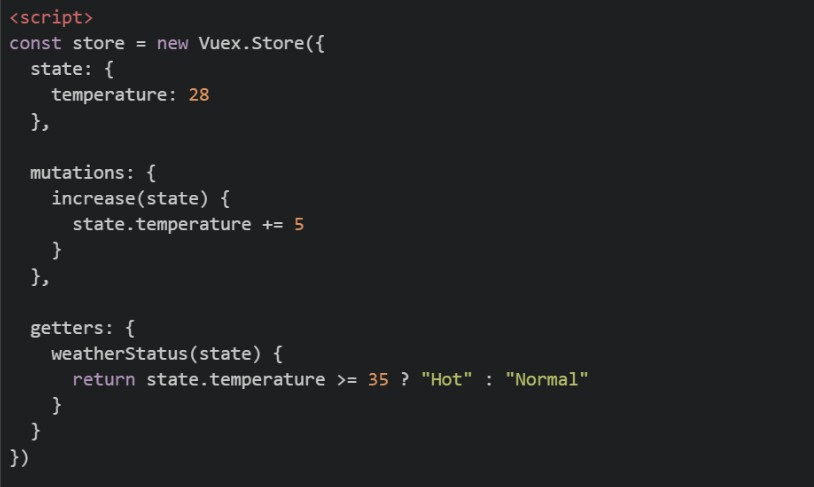Click the state property key
814x487 pixels.
click(x=56, y=69)
